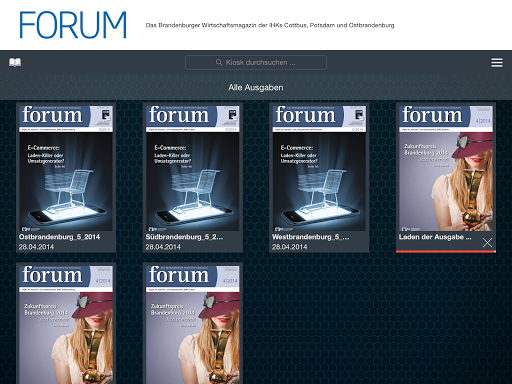Select the loading 4|2014 issue cover
The image size is (512, 384).
point(446,168)
